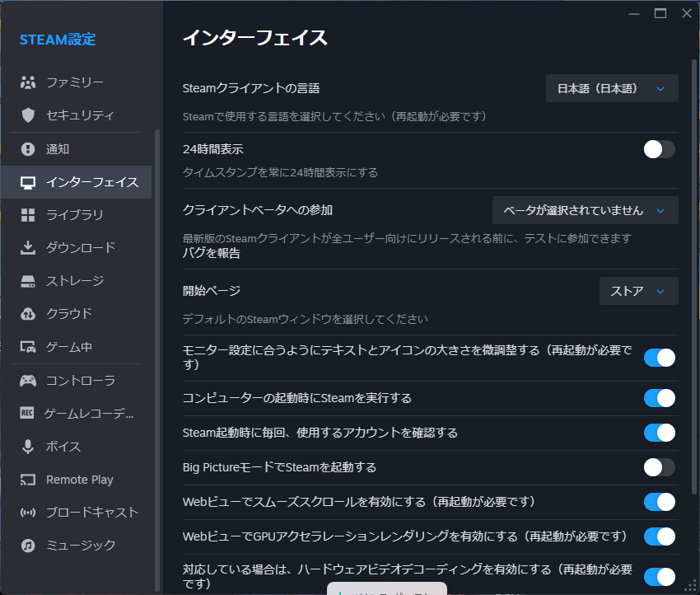The width and height of the screenshot is (700, 595).
Task: Toggle モニター設定 text and icon scaling switch
Action: click(660, 358)
